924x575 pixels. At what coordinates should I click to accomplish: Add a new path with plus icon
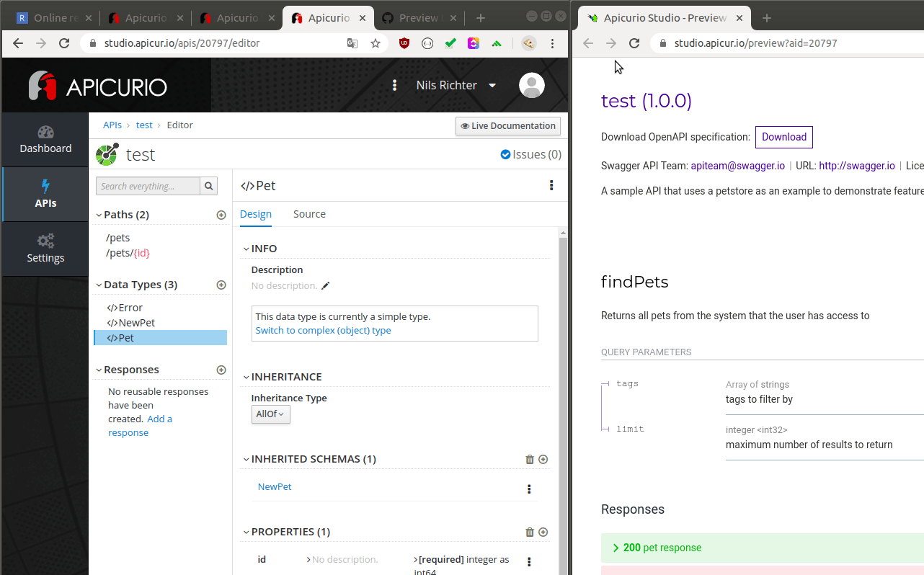tap(221, 215)
